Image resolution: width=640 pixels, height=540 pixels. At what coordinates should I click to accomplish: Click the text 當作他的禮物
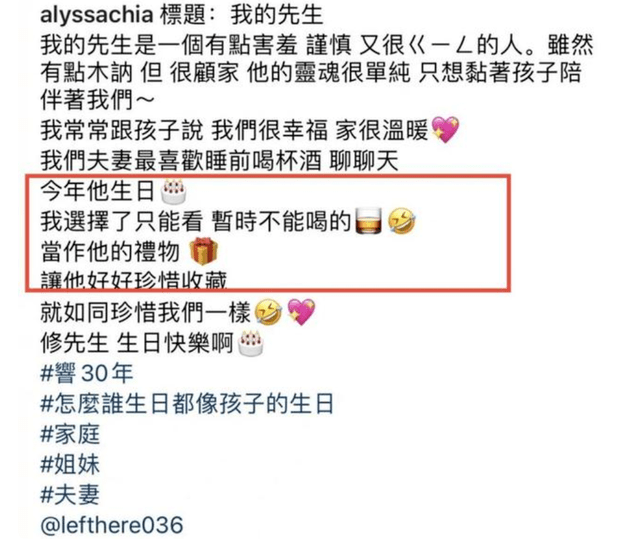click(110, 251)
